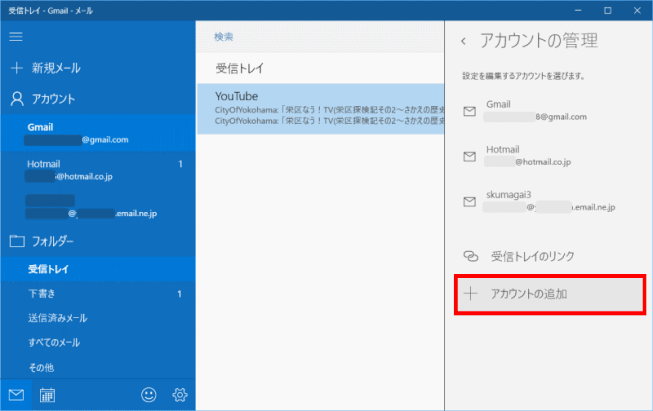653x411 pixels.
Task: Open the Calendar icon in bottom bar
Action: pos(47,394)
